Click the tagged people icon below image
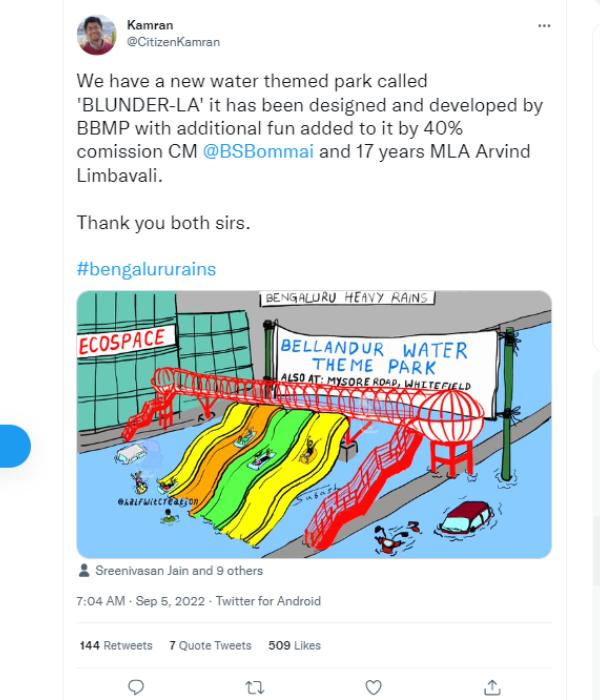This screenshot has height=700, width=600. (83, 571)
